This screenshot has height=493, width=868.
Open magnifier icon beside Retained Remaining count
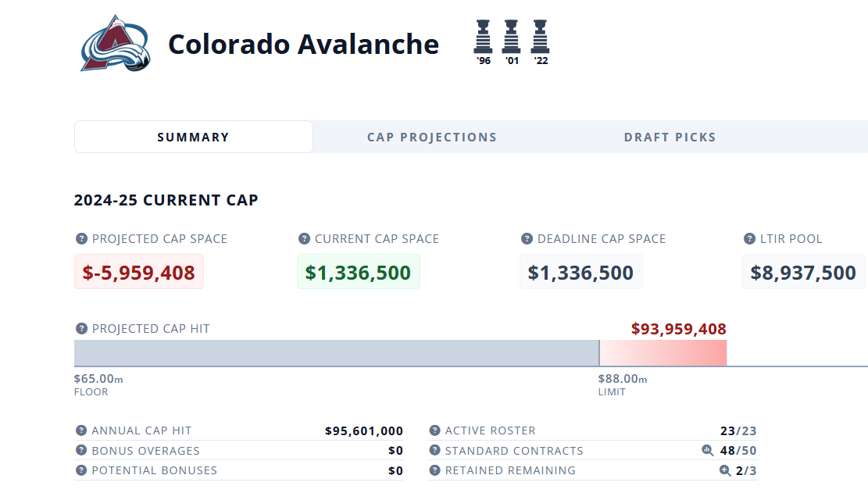(x=725, y=470)
